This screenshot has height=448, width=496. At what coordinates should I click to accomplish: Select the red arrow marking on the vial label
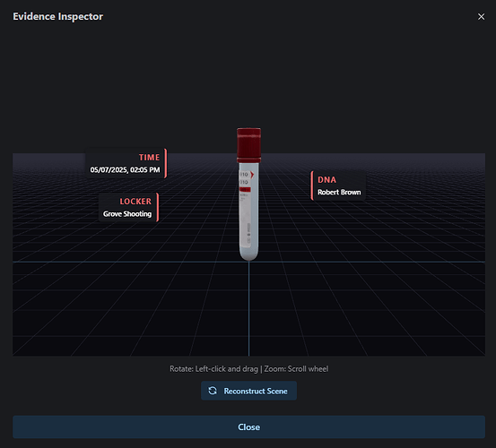(252, 175)
